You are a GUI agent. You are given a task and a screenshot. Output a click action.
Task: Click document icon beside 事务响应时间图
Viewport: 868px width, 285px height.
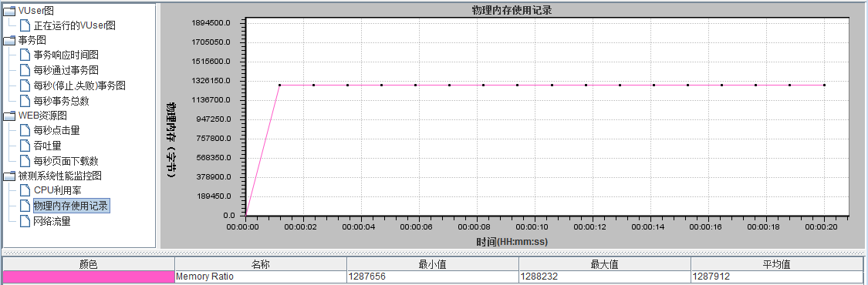tap(25, 55)
